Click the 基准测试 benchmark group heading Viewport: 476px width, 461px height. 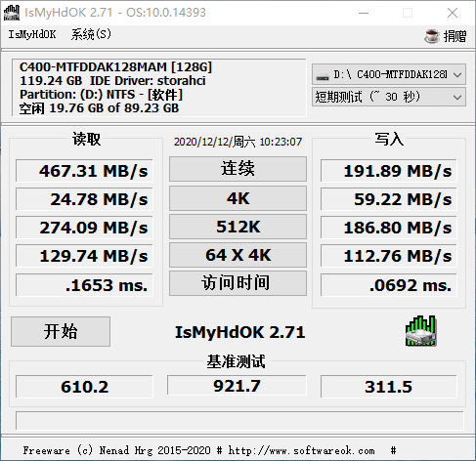[237, 361]
